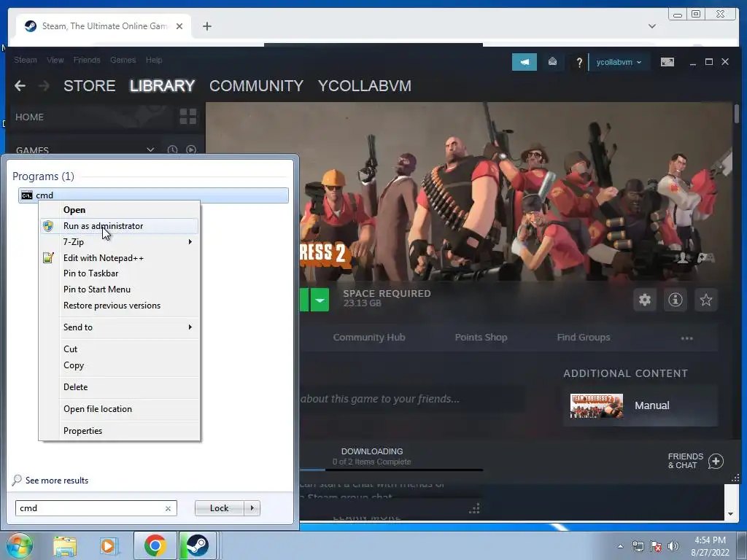The height and width of the screenshot is (560, 747).
Task: Open Chrome tab search chevron
Action: pyautogui.click(x=651, y=26)
